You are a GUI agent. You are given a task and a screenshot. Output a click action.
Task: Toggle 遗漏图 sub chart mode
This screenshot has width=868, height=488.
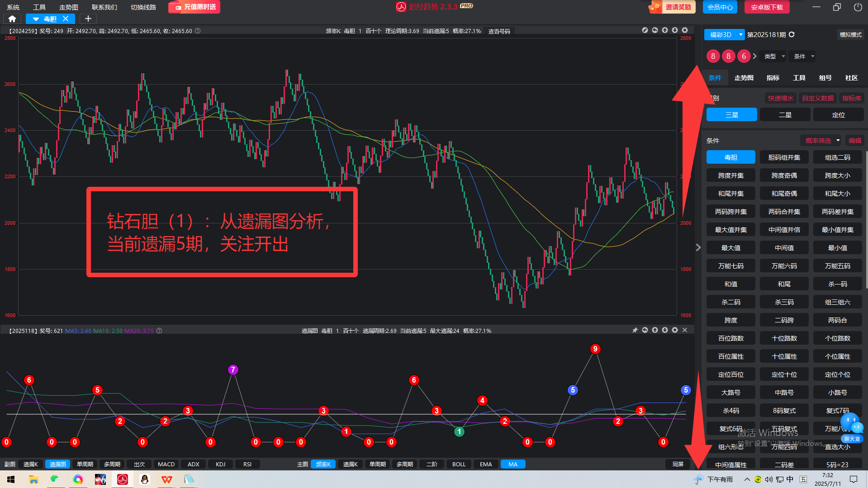click(x=58, y=464)
